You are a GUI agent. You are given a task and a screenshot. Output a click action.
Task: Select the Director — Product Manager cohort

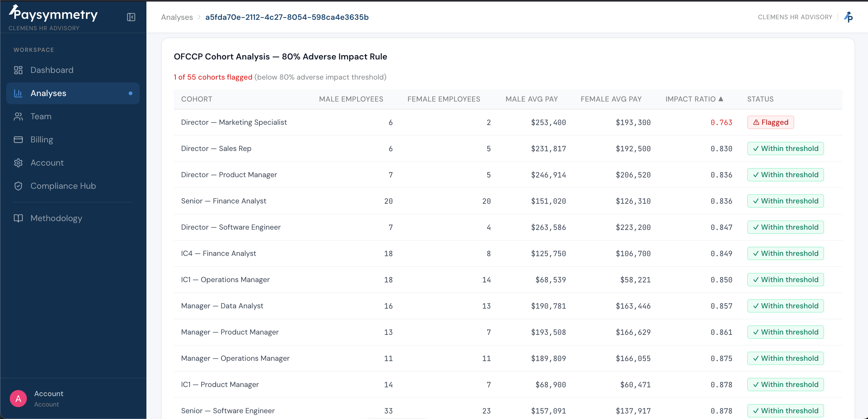229,175
